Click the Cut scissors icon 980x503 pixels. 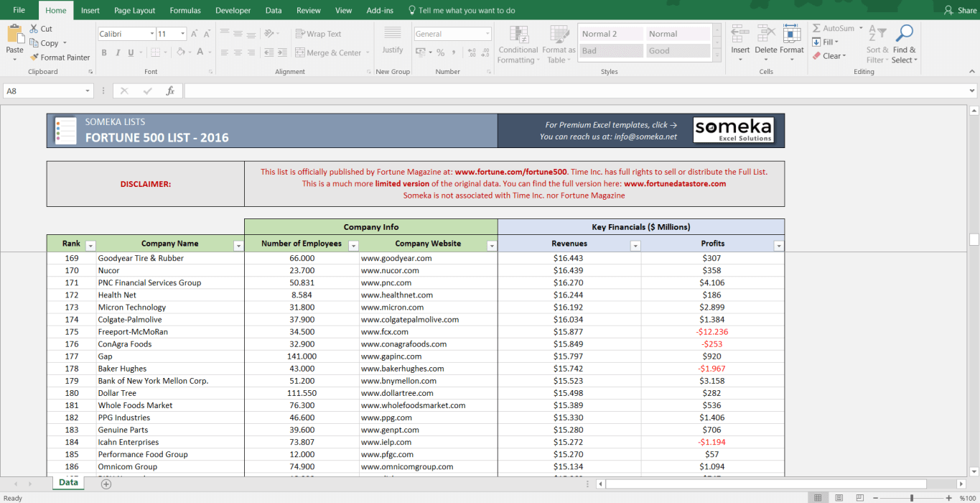click(x=34, y=29)
